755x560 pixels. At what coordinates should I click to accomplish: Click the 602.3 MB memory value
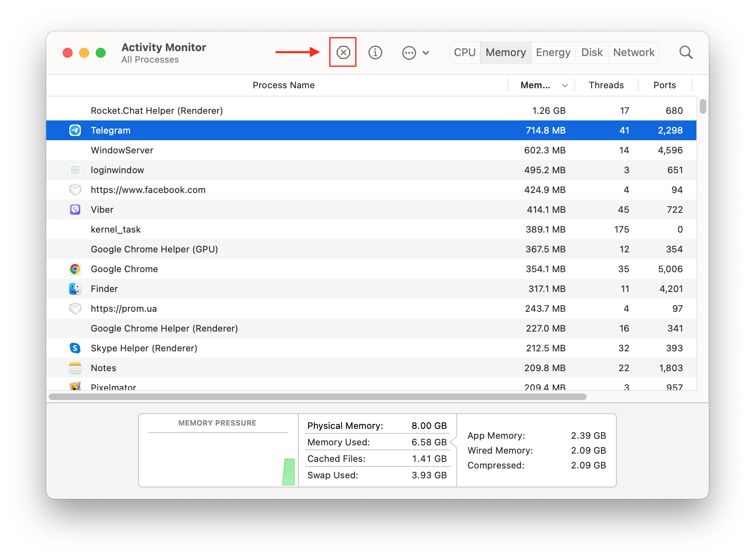point(545,150)
